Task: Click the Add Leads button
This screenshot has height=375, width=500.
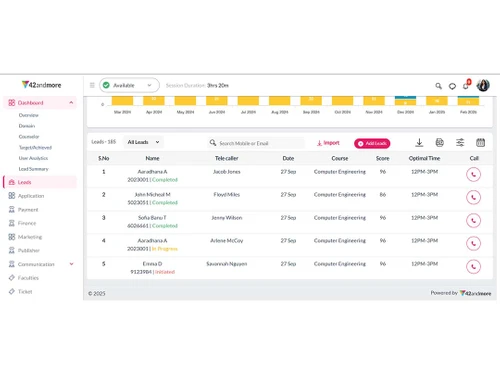Action: (372, 143)
